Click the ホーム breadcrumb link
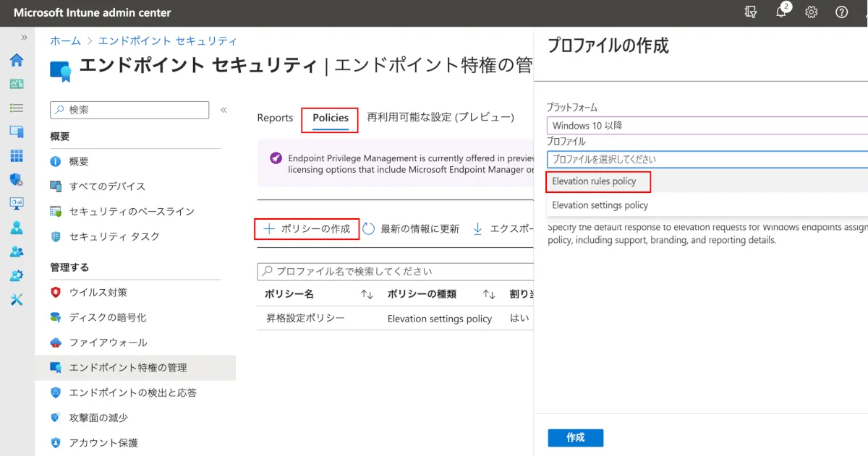868x456 pixels. 65,41
